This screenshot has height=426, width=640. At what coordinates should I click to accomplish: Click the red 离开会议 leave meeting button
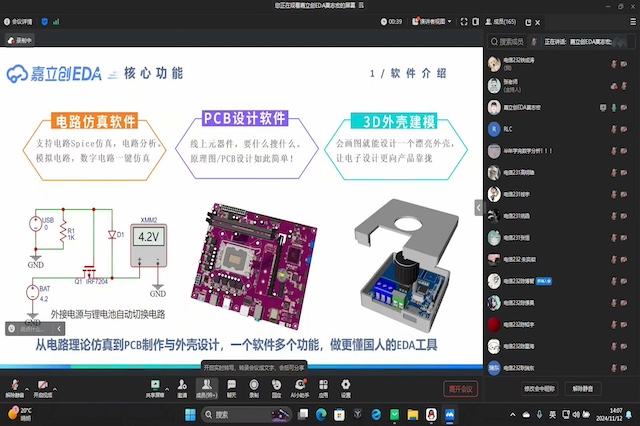(x=459, y=389)
